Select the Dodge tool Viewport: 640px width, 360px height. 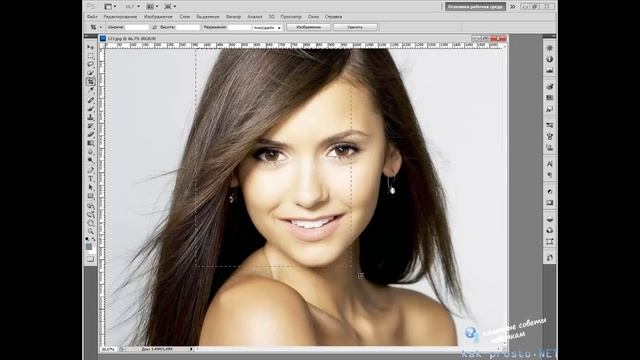click(91, 160)
